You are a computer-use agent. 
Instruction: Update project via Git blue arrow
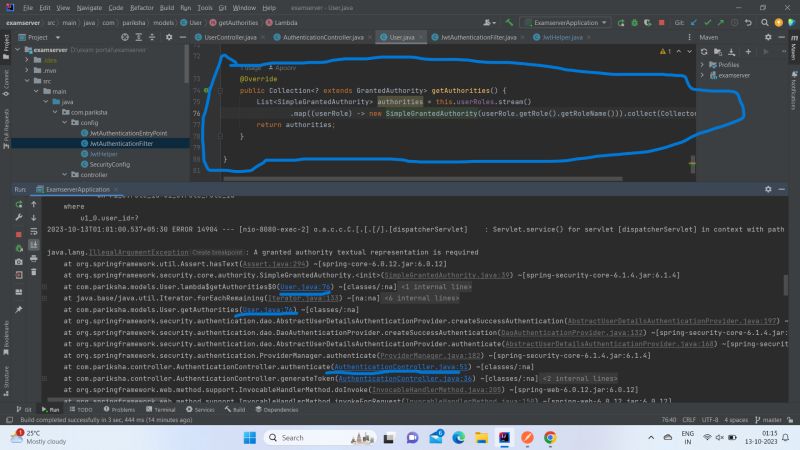693,22
